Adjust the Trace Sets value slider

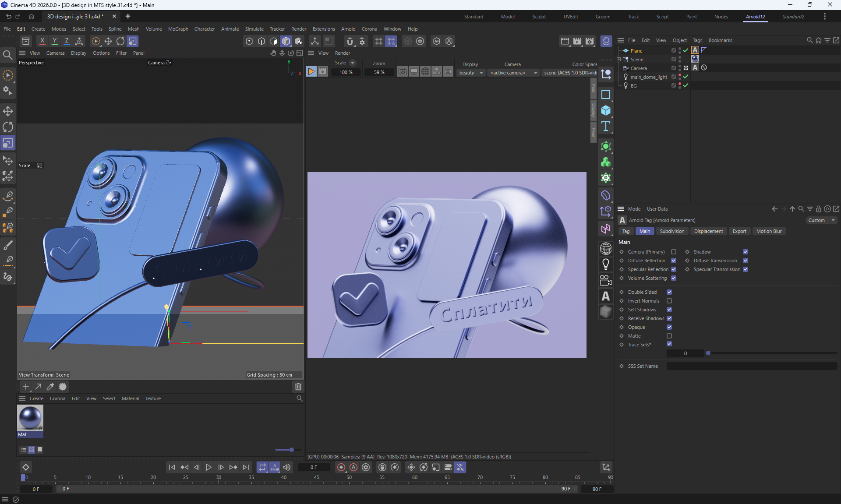click(x=708, y=353)
